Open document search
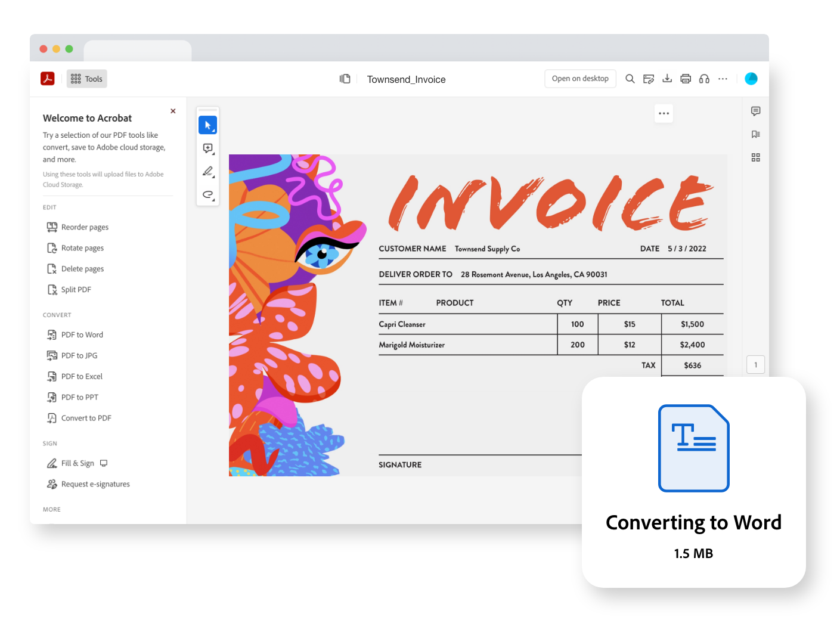 [630, 78]
